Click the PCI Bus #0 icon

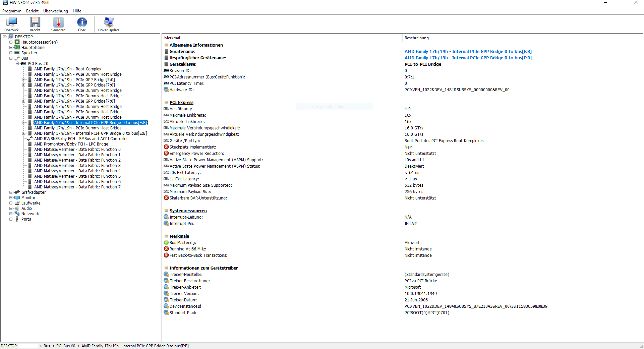tap(23, 64)
